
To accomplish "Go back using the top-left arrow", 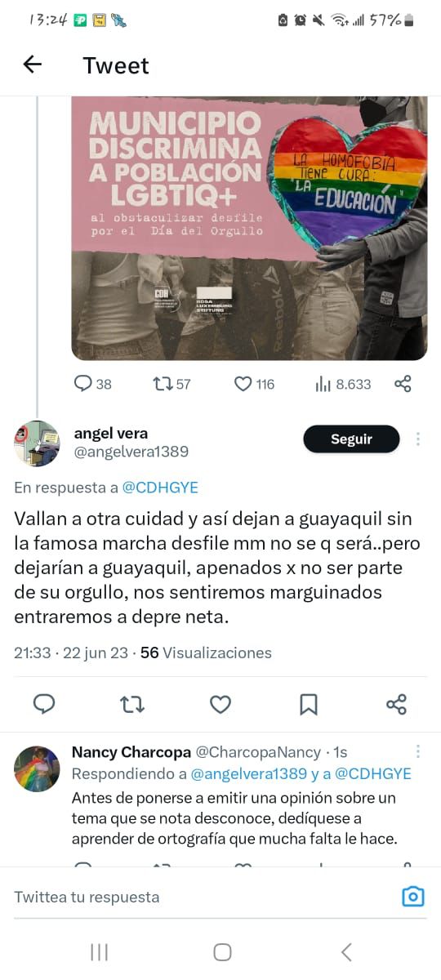I will [x=32, y=65].
